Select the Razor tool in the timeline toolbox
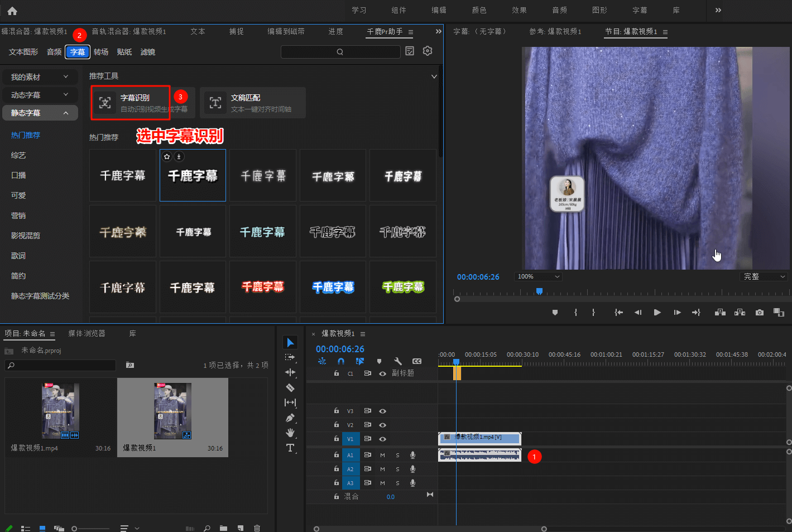The image size is (792, 532). coord(290,387)
